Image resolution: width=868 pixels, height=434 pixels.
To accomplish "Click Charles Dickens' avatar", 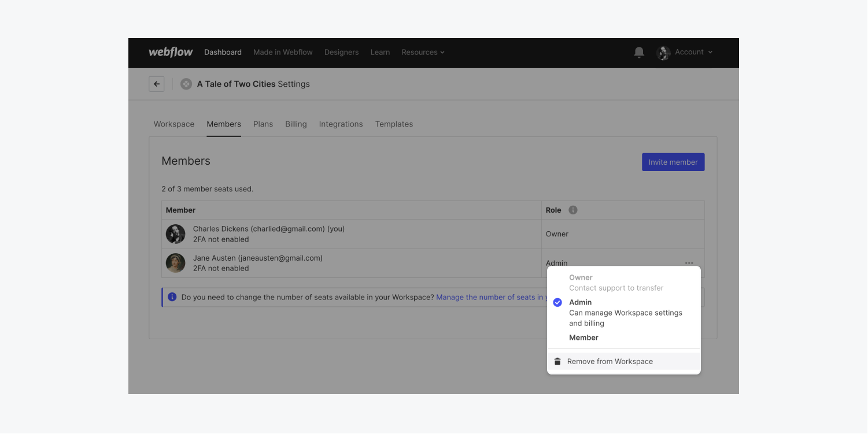I will (x=176, y=234).
